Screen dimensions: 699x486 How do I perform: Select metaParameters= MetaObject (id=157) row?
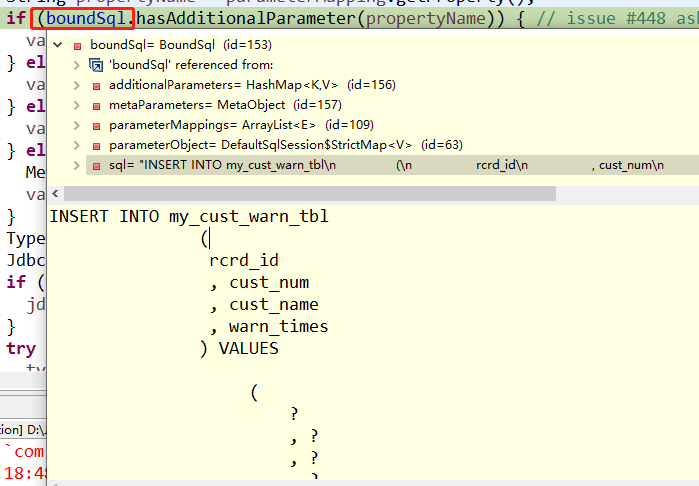[x=226, y=105]
